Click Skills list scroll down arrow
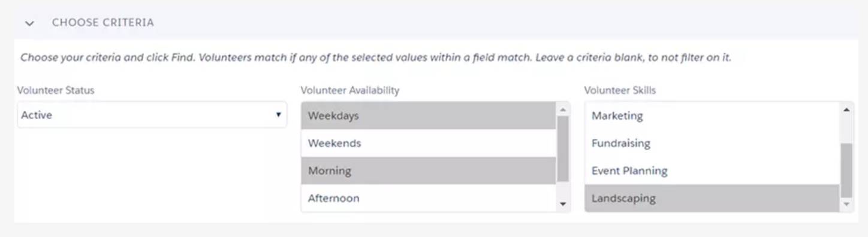Screen dimensions: 868x237 coord(846,204)
